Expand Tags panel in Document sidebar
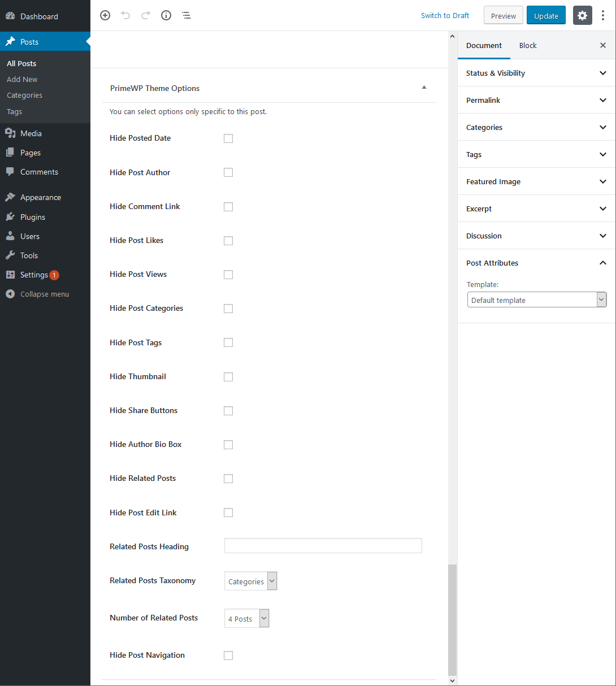616x686 pixels. 536,154
